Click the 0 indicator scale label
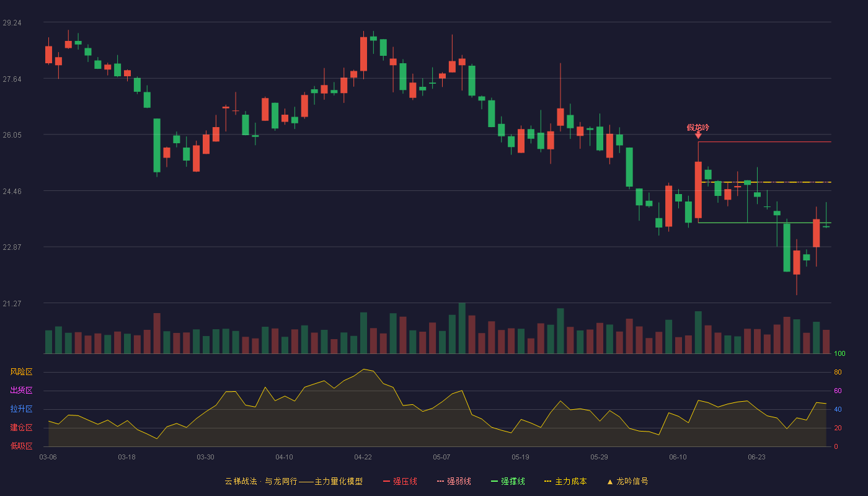Viewport: 868px width, 496px height. (836, 446)
